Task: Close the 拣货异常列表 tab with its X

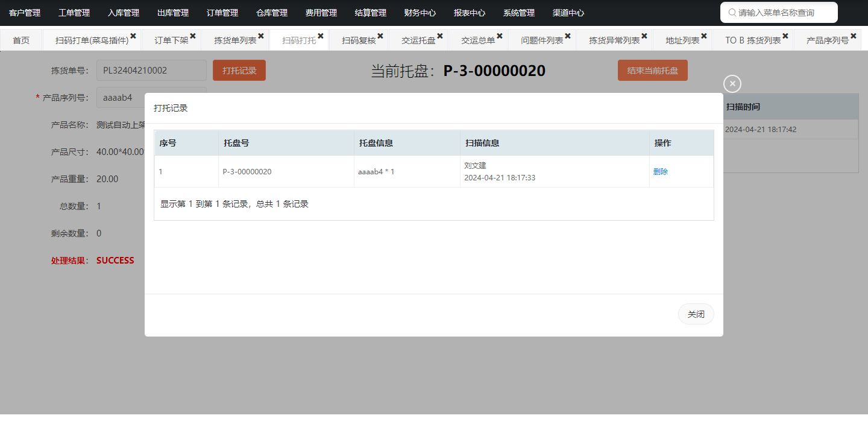Action: tap(644, 36)
